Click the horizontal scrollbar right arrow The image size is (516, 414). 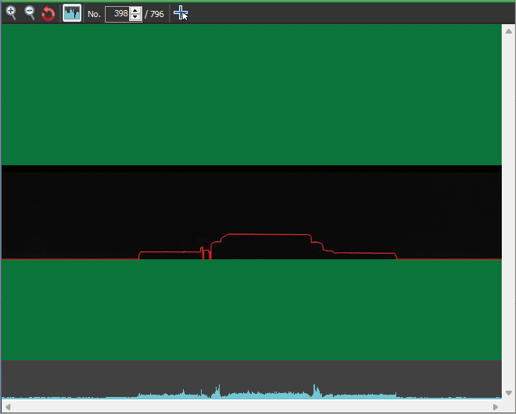coord(495,407)
